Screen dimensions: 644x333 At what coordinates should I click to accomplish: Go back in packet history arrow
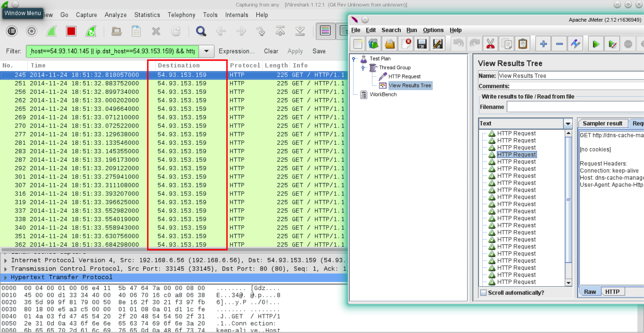click(x=221, y=31)
